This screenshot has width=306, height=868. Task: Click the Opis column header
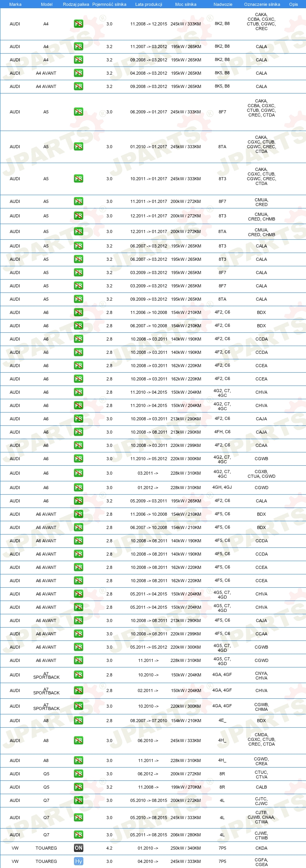[293, 4]
